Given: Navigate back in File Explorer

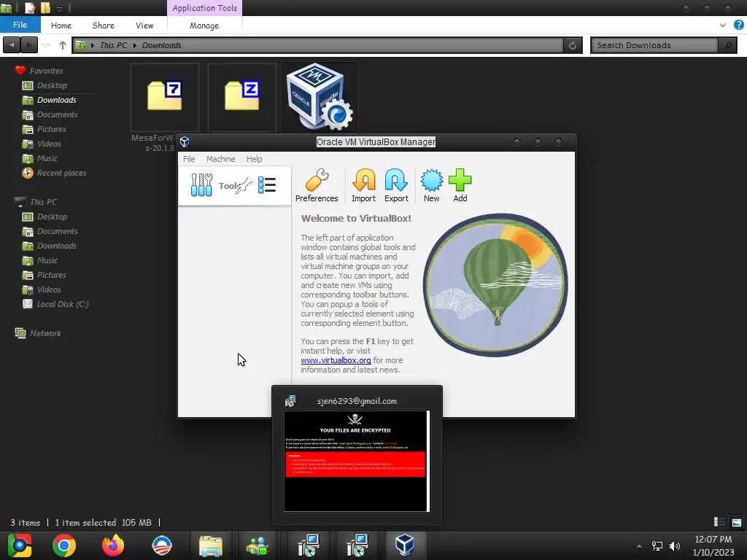Looking at the screenshot, I should click(12, 45).
